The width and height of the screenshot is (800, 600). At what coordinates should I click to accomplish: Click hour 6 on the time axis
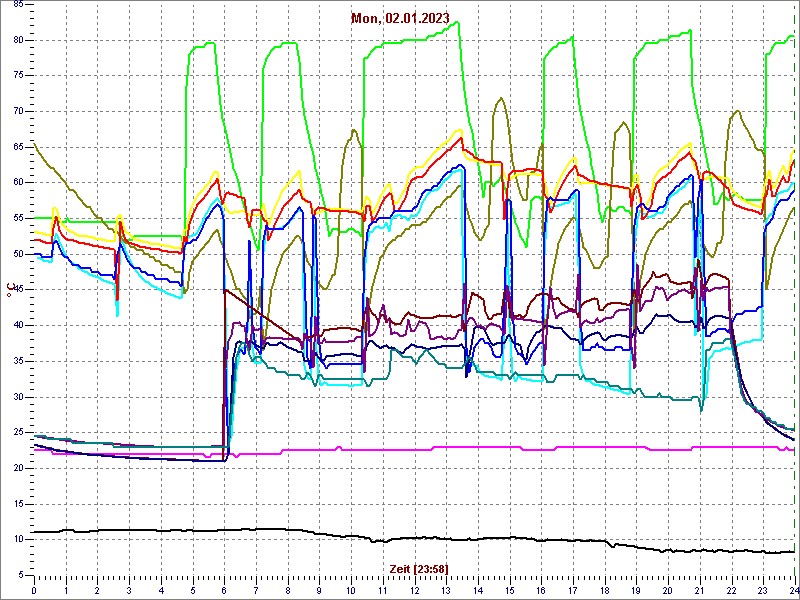coord(224,590)
